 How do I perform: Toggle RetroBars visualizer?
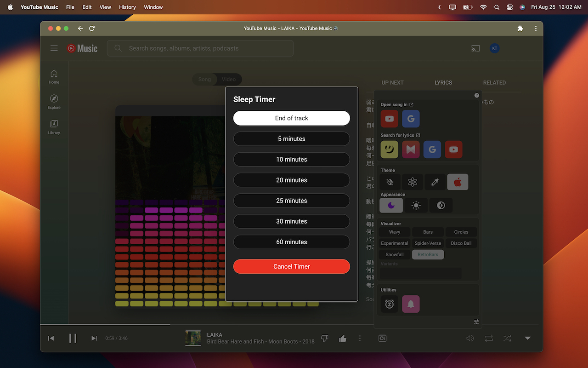(x=428, y=254)
